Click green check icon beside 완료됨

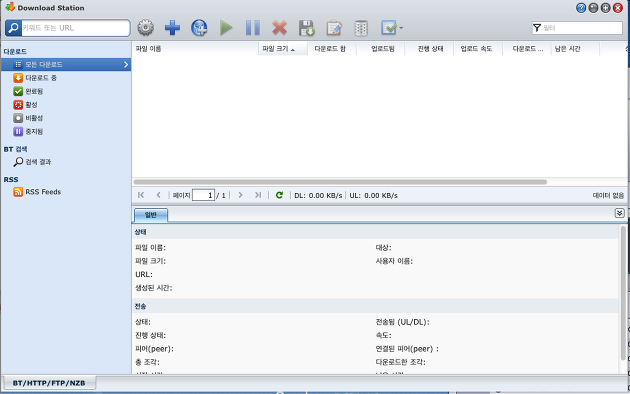(18, 91)
